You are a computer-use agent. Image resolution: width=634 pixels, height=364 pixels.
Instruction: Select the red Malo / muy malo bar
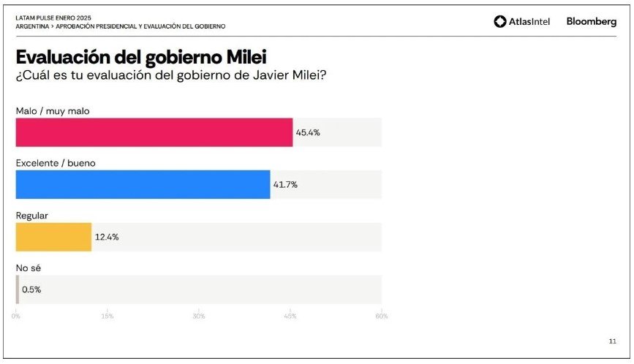tap(154, 132)
